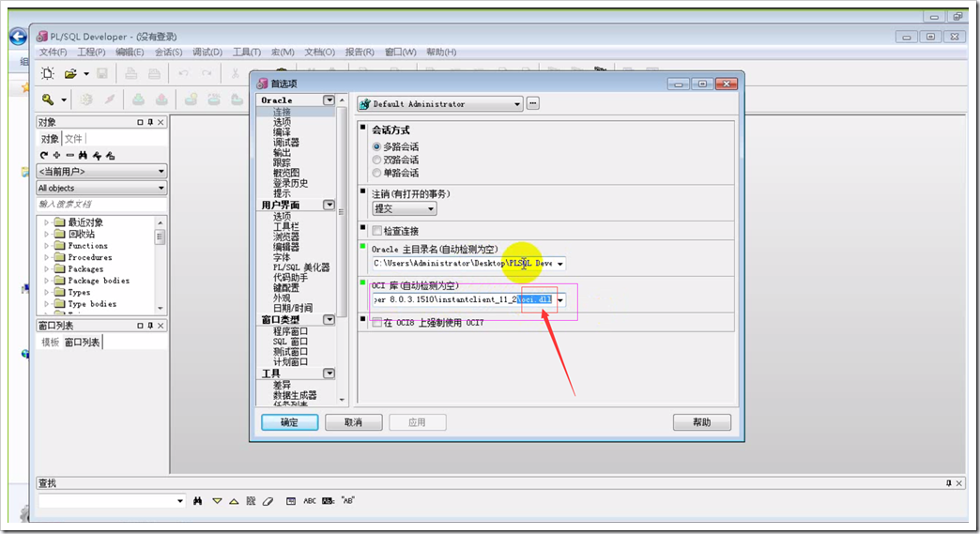Refresh the object browser with circular arrow

44,155
